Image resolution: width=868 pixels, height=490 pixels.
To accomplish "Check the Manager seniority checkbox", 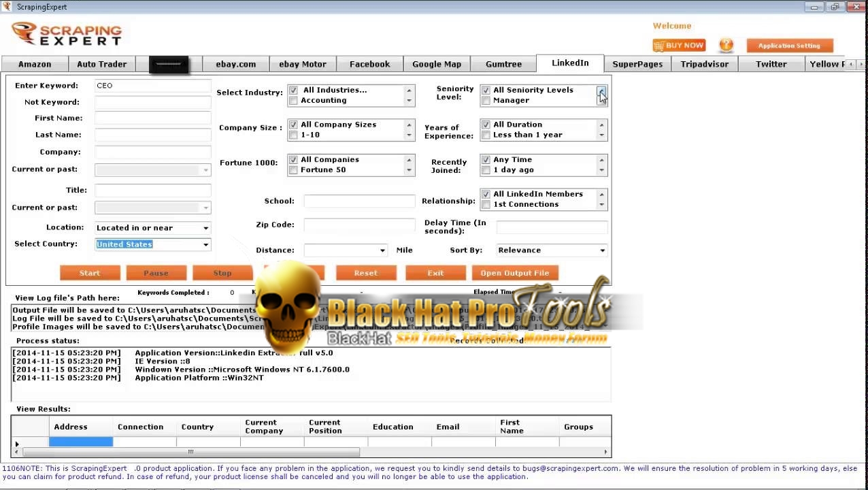I will (x=486, y=101).
